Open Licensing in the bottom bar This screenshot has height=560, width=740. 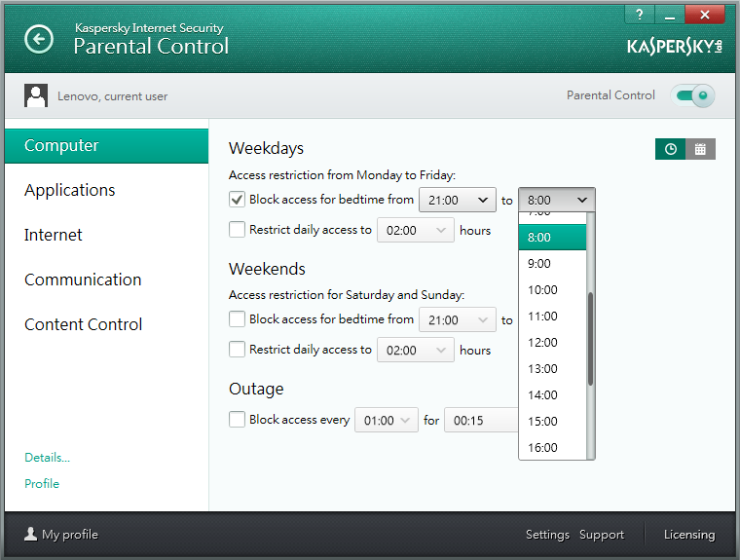tap(688, 535)
